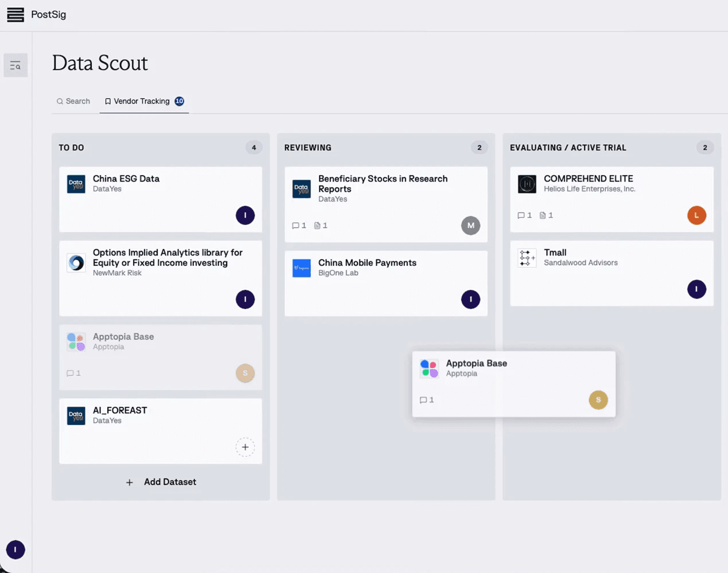728x573 pixels.
Task: Open the COMPREHEND ELITE card title
Action: [589, 179]
